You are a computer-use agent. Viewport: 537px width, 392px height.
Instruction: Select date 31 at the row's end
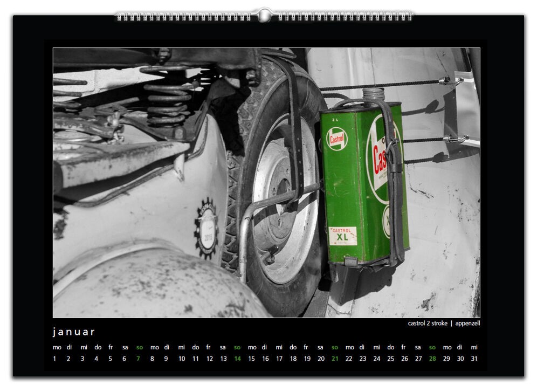[474, 359]
